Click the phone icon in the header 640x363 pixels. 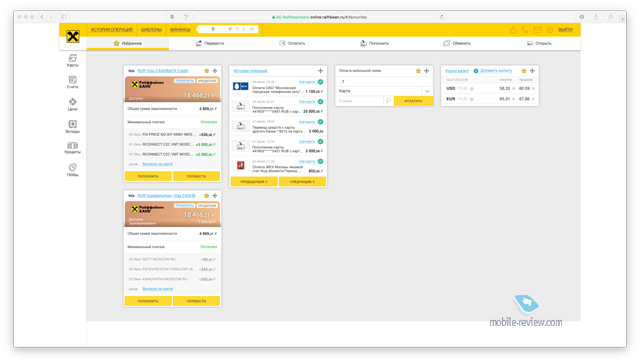(524, 30)
